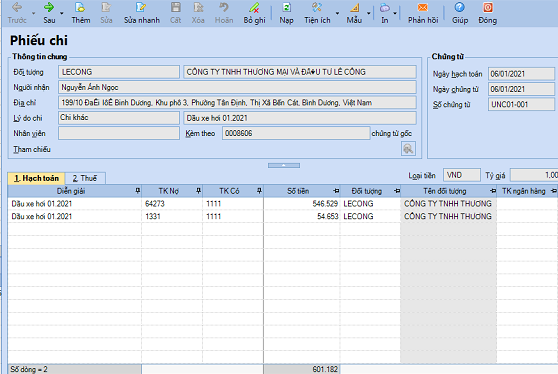Open the Mẫu template dropdown arrow

tap(369, 14)
